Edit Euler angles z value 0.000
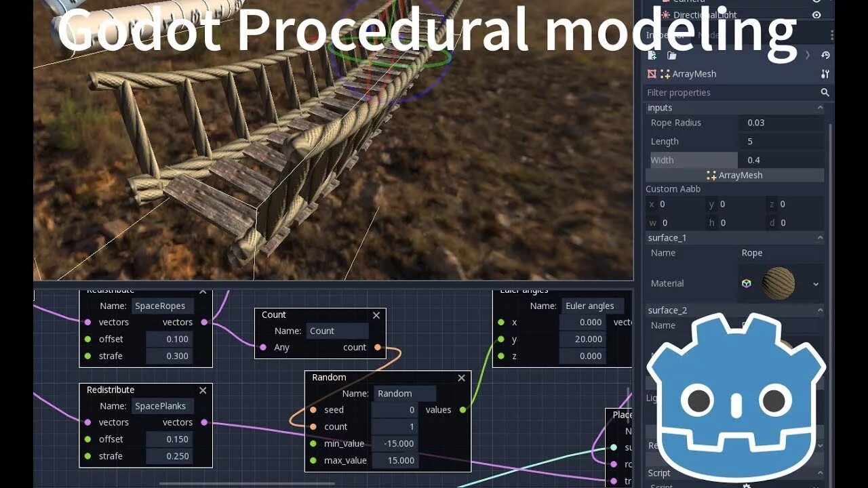The width and height of the screenshot is (868, 488). coord(583,356)
